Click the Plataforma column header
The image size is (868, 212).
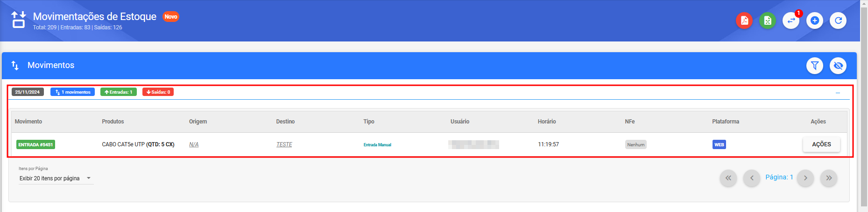pos(726,122)
